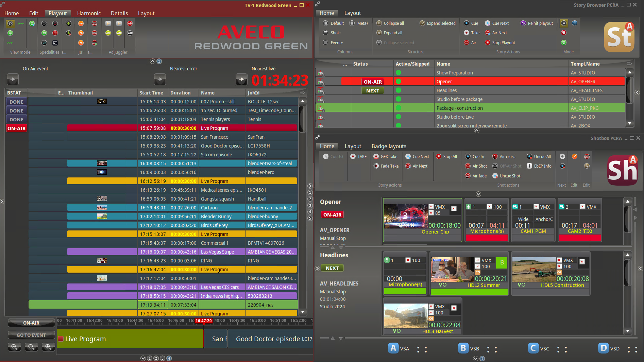Viewport: 644px width, 362px height.
Task: Open the Harmonic menu tab
Action: coord(89,13)
